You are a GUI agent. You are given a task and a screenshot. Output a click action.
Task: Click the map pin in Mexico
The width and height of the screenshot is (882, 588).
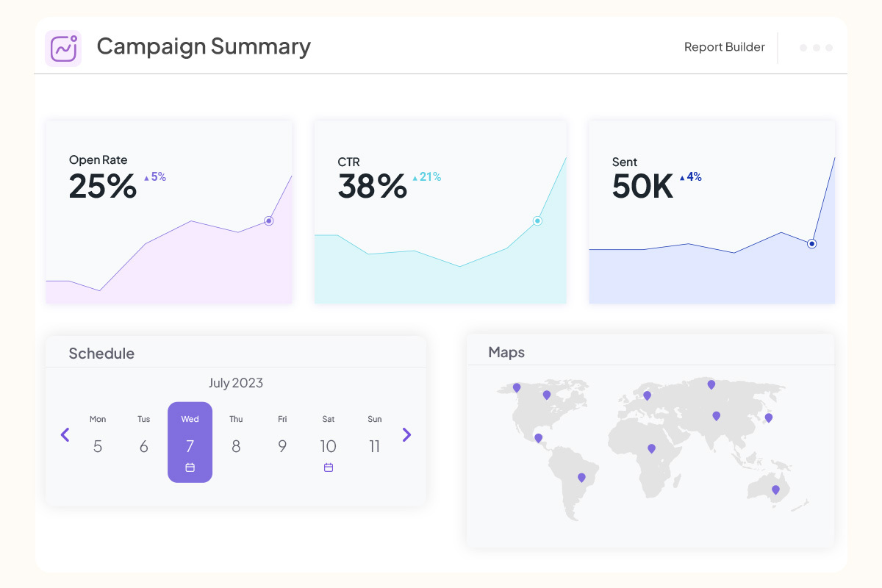point(538,437)
